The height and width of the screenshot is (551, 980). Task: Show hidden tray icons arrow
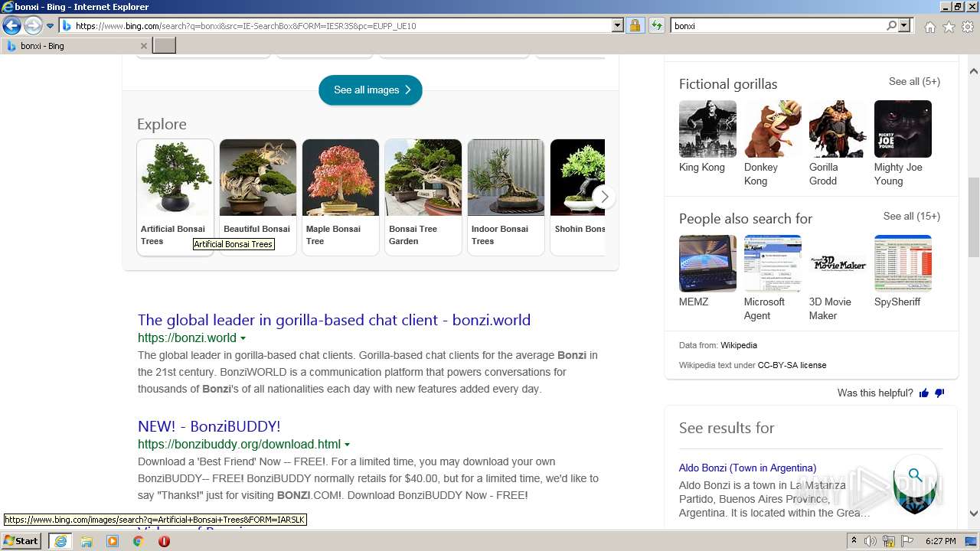(855, 541)
